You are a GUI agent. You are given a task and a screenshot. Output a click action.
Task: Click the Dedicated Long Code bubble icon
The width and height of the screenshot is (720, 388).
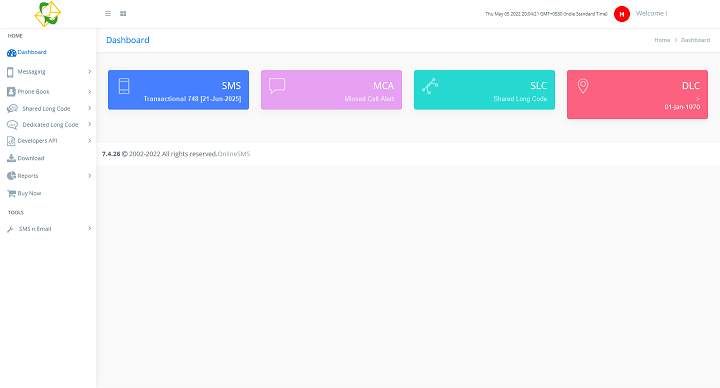click(x=12, y=125)
